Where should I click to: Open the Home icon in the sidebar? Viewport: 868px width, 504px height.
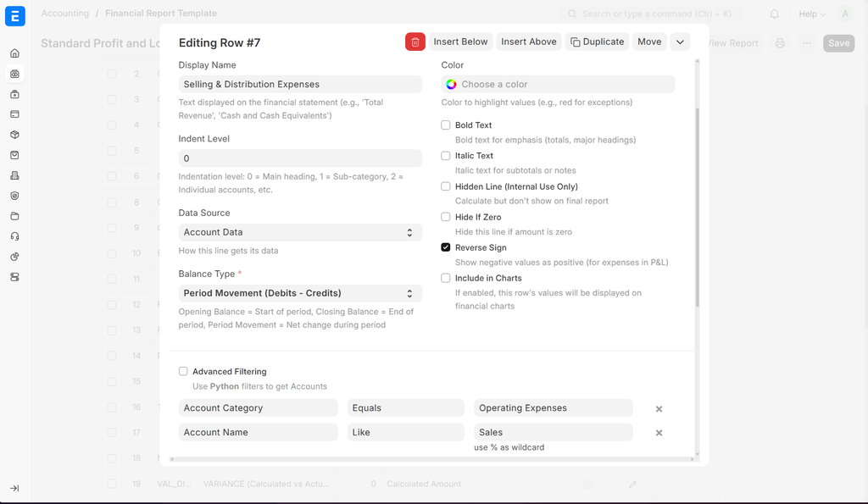[14, 53]
